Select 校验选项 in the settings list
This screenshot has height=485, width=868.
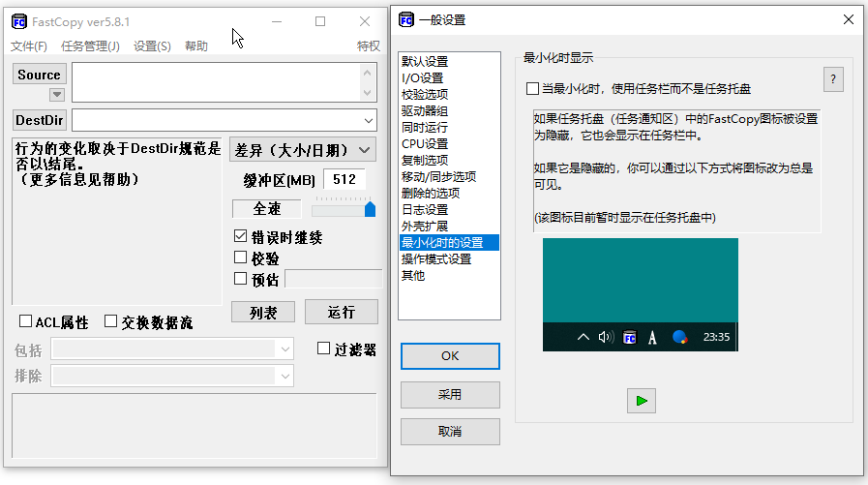449,94
